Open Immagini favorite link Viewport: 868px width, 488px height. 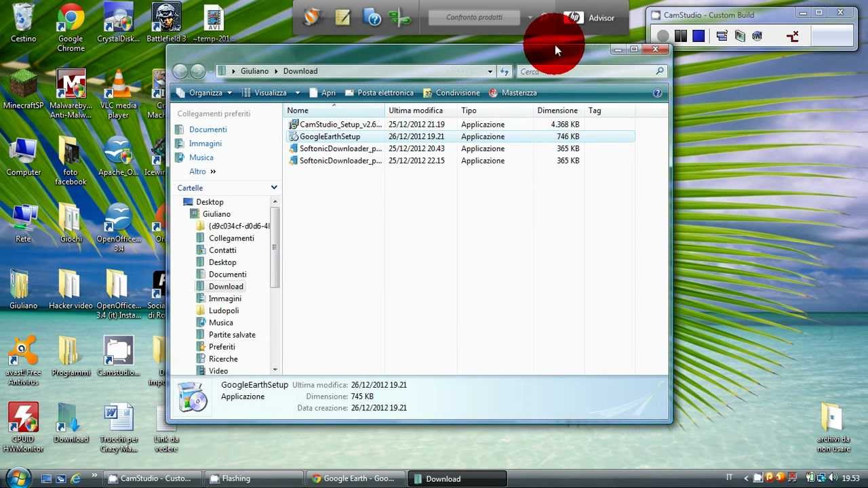(x=205, y=144)
